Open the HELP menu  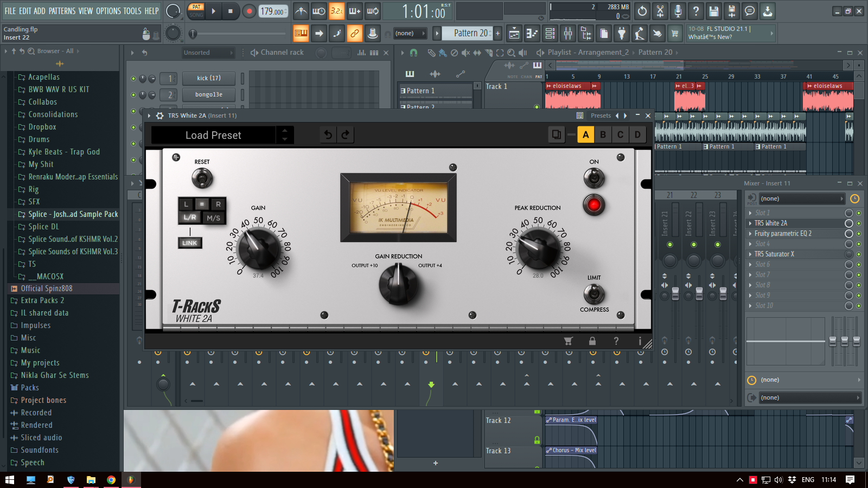152,11
